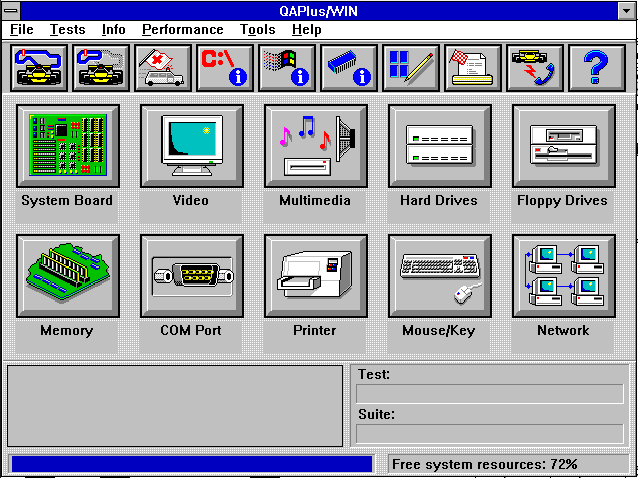The image size is (638, 478).
Task: Click the COM Port label
Action: click(191, 330)
